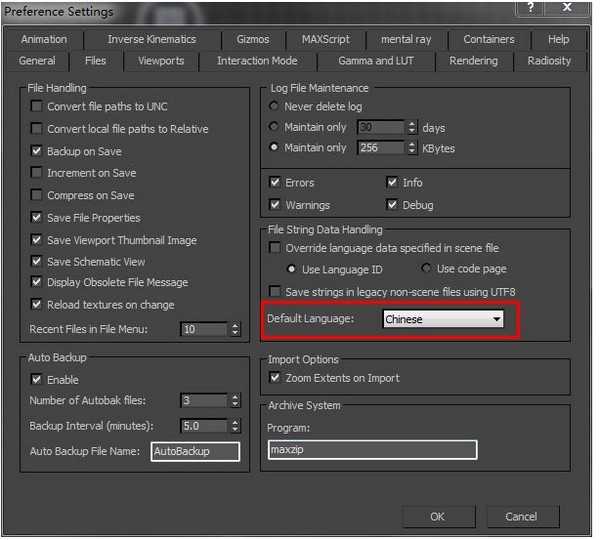
Task: Adjust the Backup Interval minutes spinner
Action: (x=235, y=426)
